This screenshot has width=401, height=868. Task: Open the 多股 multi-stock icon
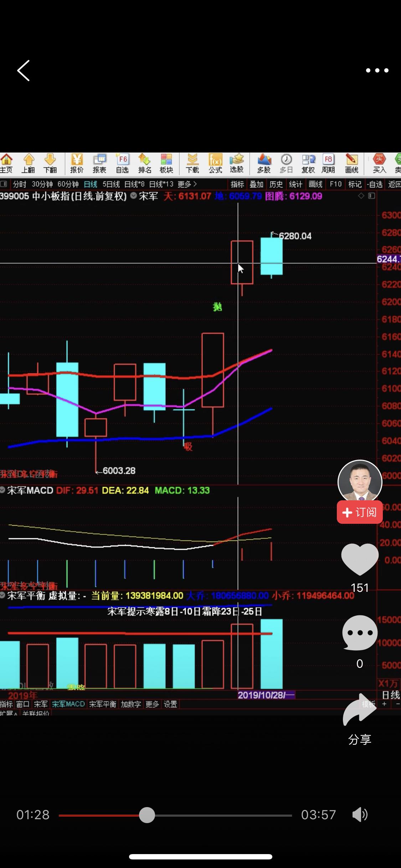[x=264, y=164]
